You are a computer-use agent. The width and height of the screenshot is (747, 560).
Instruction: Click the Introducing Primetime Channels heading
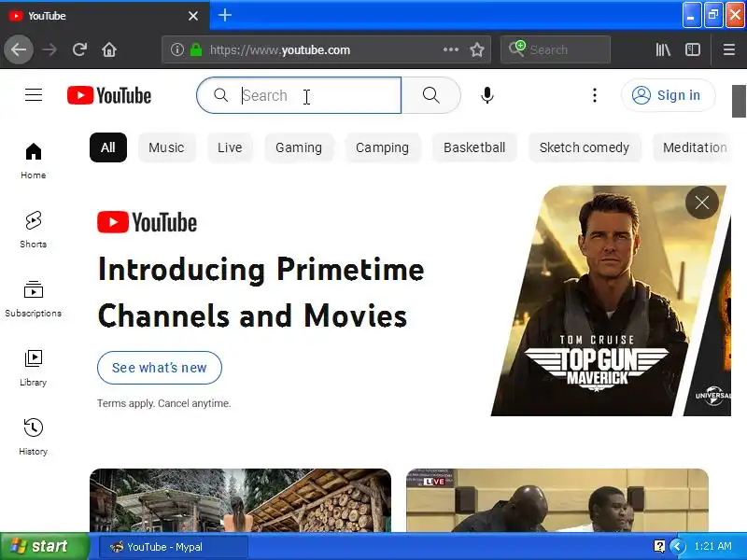(261, 292)
